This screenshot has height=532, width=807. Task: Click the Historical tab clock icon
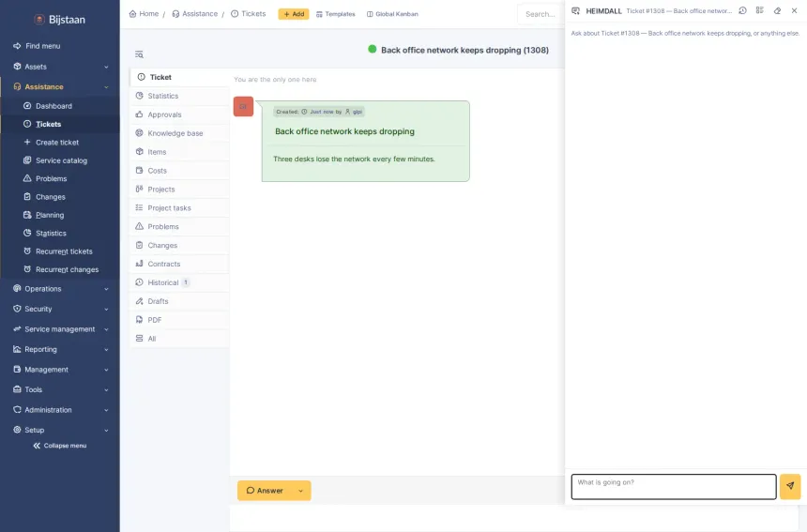pos(139,282)
